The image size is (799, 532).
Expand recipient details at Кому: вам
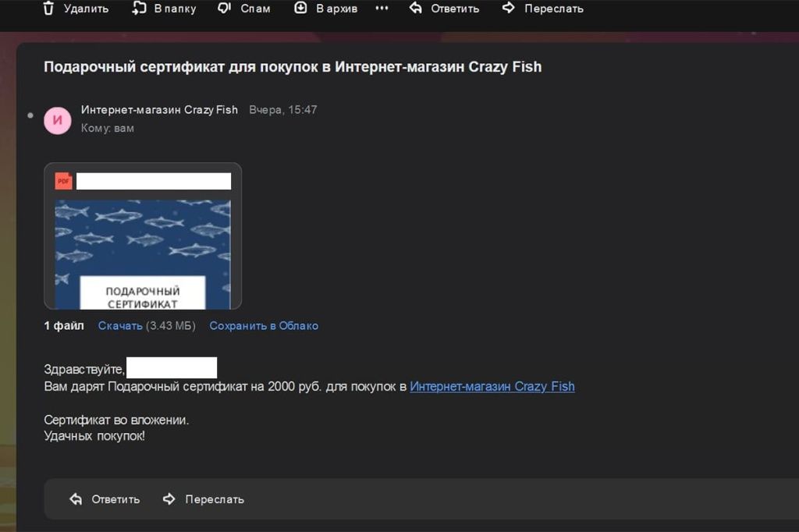tap(108, 128)
